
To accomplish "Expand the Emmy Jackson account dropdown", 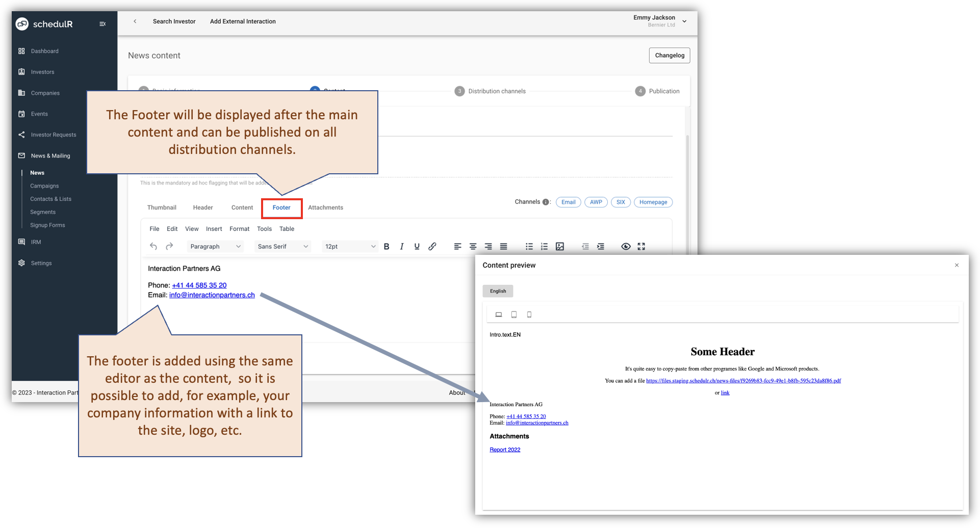I will click(x=683, y=21).
